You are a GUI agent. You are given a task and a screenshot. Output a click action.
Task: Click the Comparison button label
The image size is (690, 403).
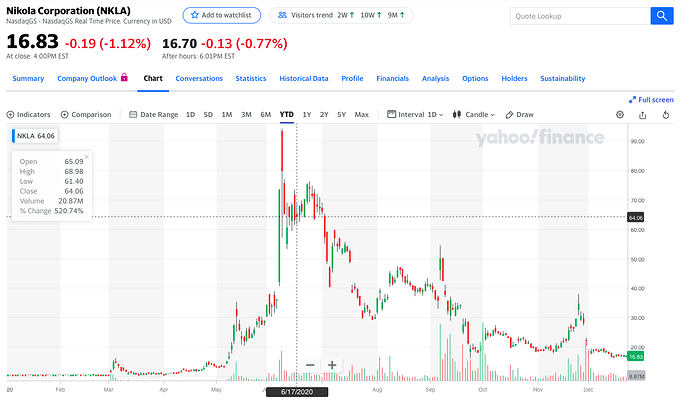[91, 114]
